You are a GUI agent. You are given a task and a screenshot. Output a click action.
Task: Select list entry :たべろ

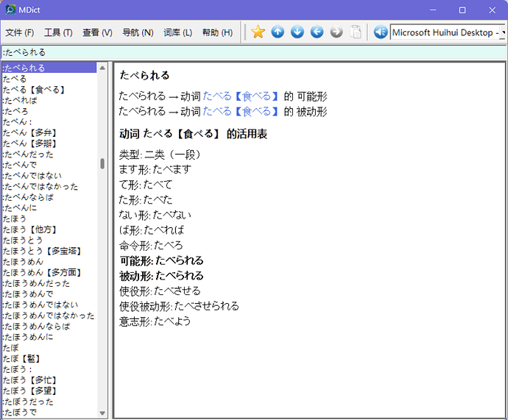point(49,111)
